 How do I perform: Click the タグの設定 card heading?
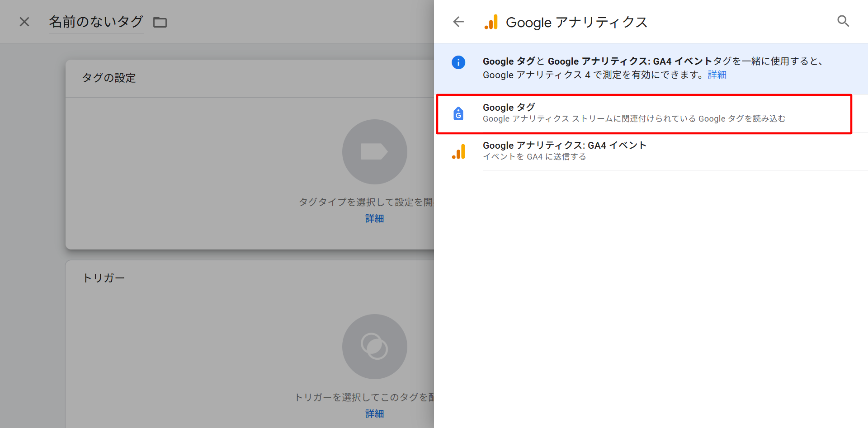click(109, 78)
